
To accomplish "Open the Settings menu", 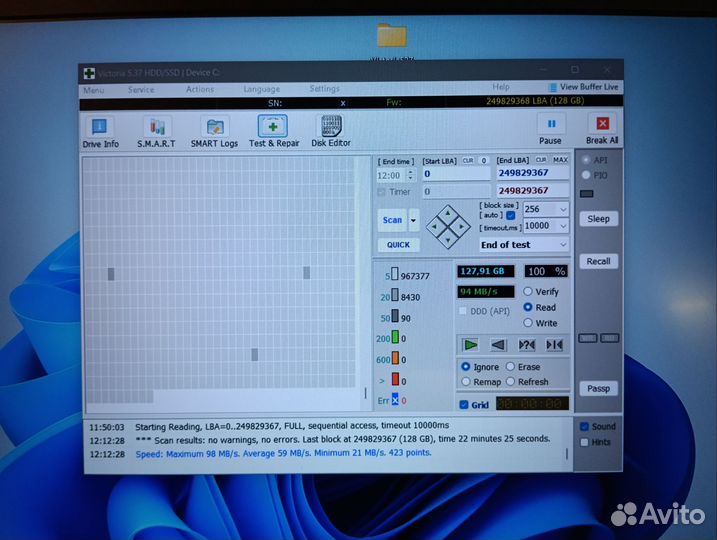I will click(324, 88).
